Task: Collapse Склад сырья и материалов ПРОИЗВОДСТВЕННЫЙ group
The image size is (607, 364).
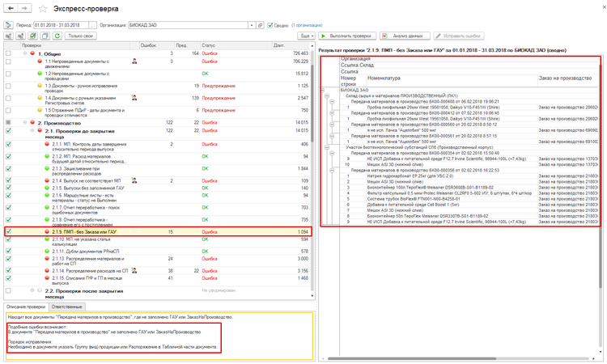Action: (x=327, y=96)
